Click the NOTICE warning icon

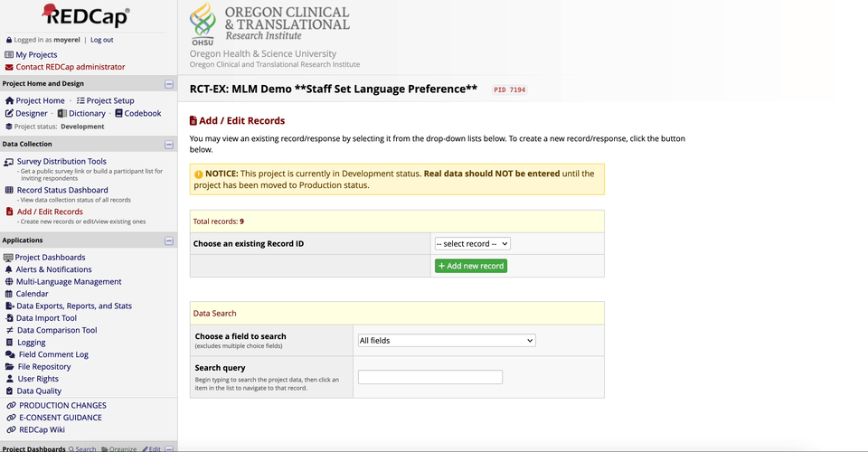[x=198, y=174]
